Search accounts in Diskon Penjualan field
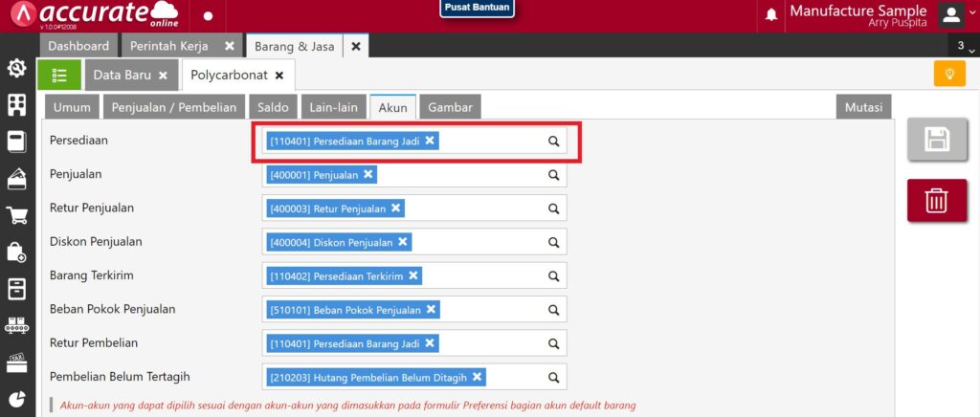Image resolution: width=980 pixels, height=417 pixels. 554,242
